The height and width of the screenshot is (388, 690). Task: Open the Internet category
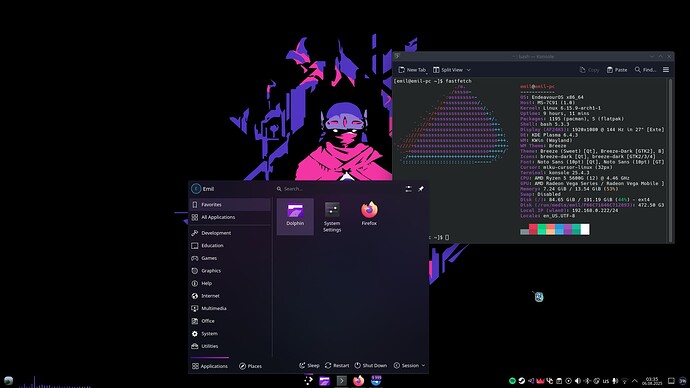point(230,296)
